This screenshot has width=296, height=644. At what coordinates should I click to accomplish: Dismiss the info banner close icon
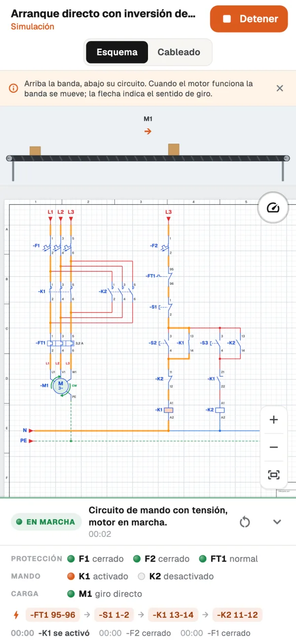pyautogui.click(x=280, y=88)
